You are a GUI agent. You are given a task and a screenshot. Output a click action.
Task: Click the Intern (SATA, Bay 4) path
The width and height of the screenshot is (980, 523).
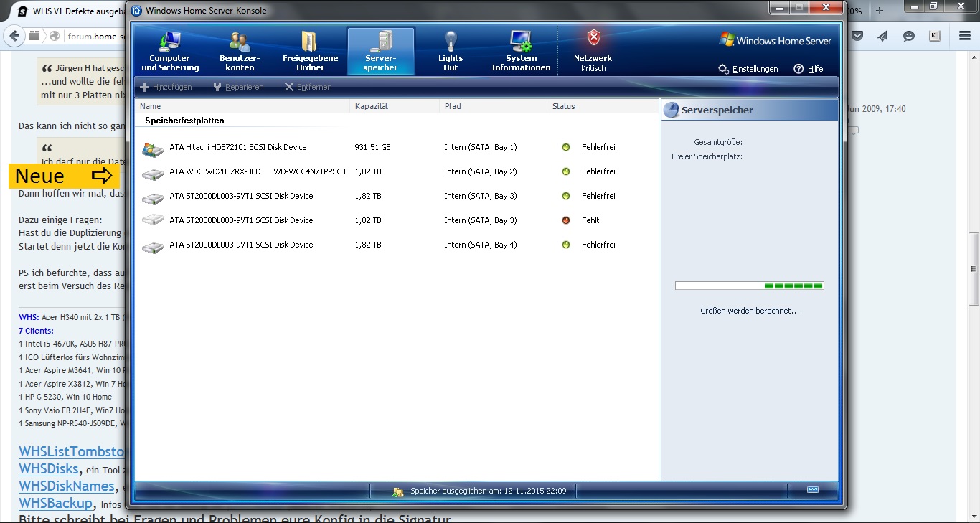coord(480,245)
